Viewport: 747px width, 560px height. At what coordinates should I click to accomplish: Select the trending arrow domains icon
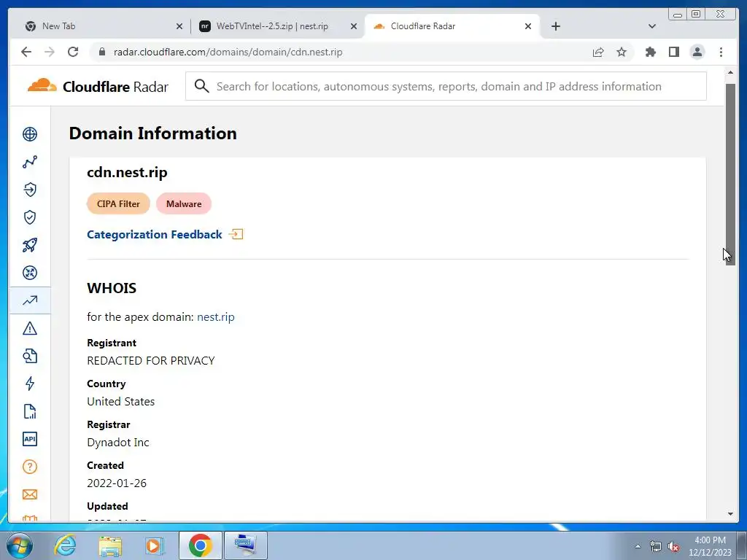(29, 300)
